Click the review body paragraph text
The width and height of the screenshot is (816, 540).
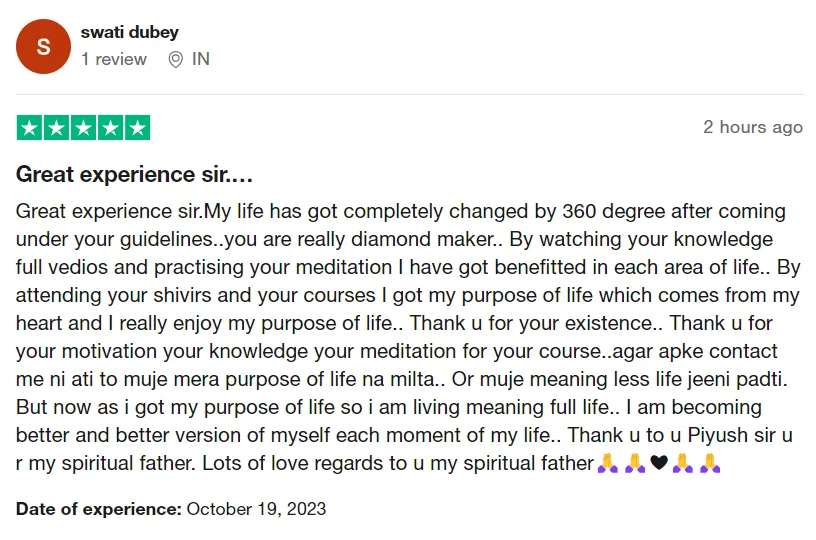point(407,337)
